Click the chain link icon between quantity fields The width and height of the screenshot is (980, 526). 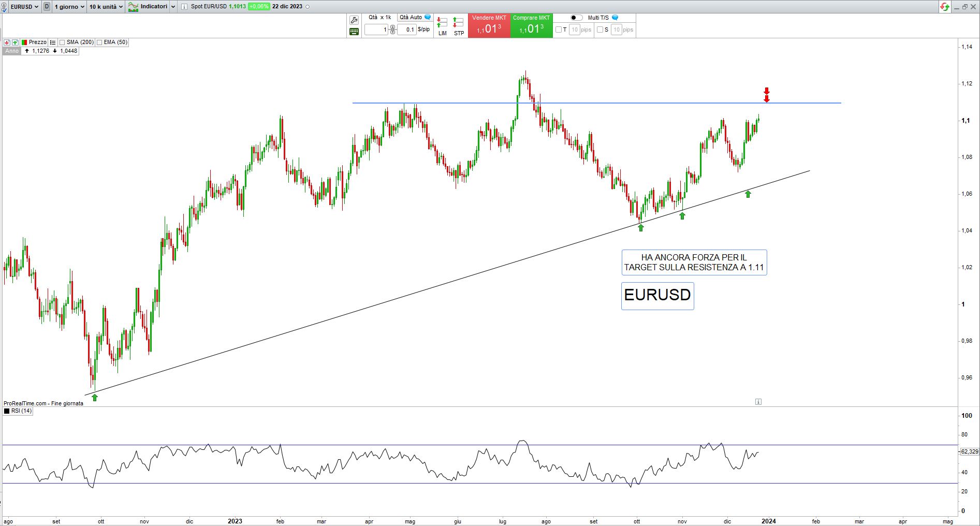tap(392, 30)
